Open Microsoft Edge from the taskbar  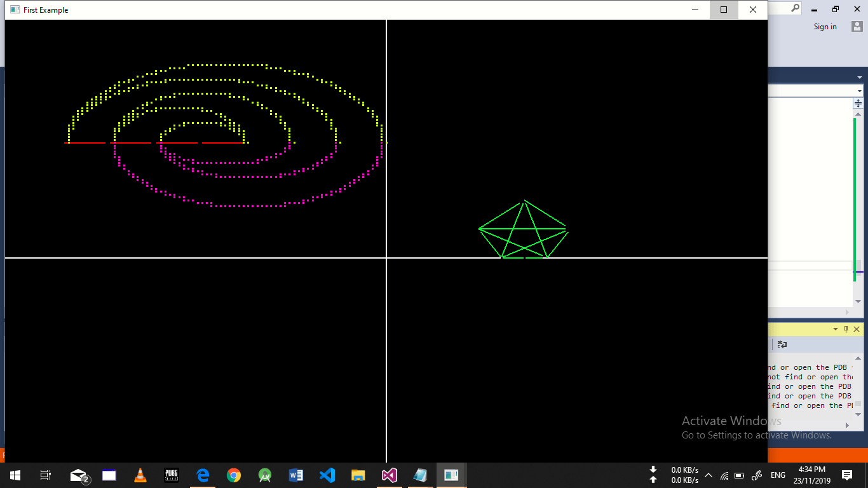pos(203,475)
